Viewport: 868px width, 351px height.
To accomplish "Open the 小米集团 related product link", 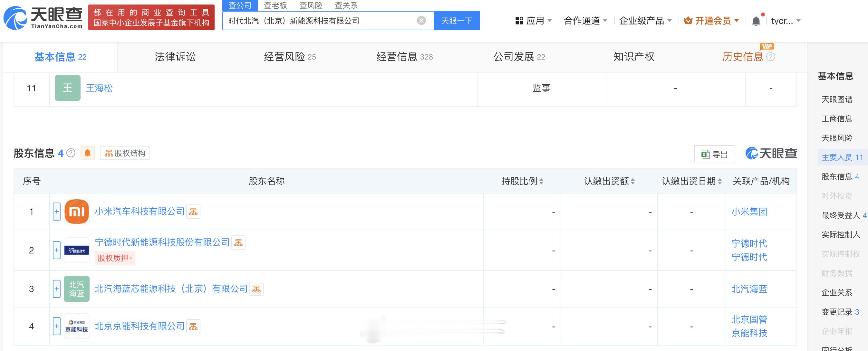I will (749, 212).
